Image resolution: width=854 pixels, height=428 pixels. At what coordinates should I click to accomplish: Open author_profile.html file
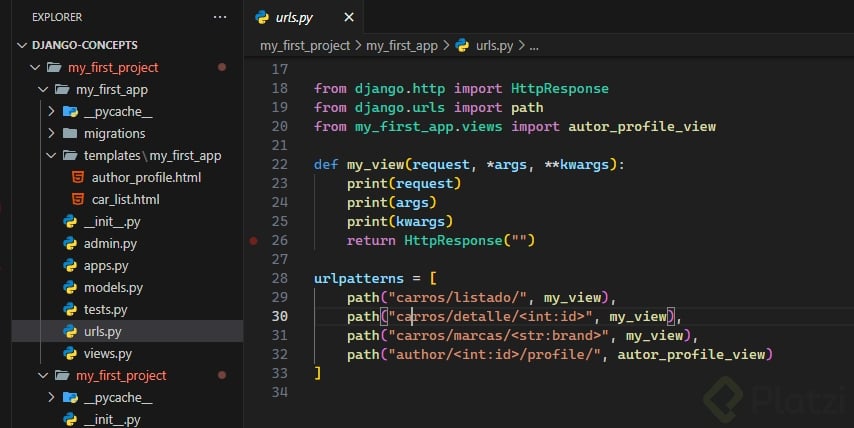[x=146, y=178]
